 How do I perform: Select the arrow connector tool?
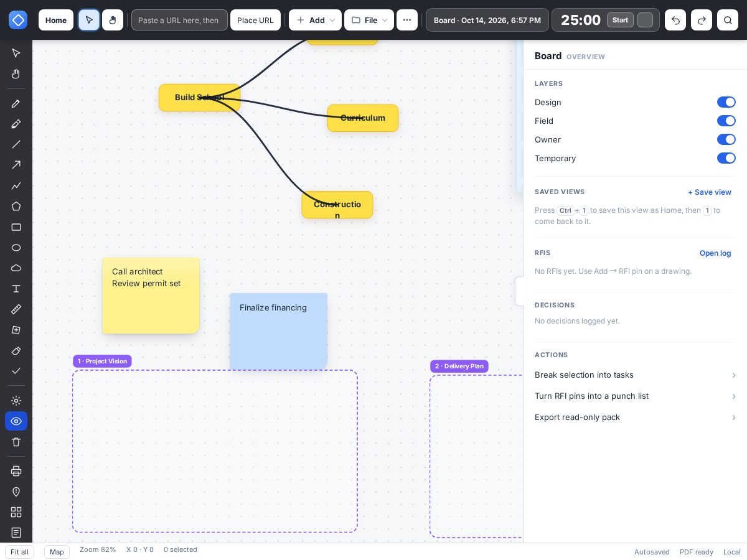[x=16, y=165]
